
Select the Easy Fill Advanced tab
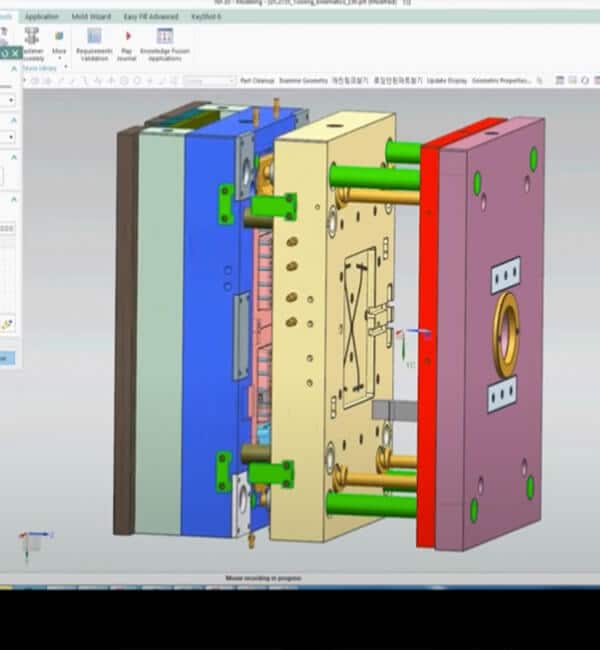(150, 17)
